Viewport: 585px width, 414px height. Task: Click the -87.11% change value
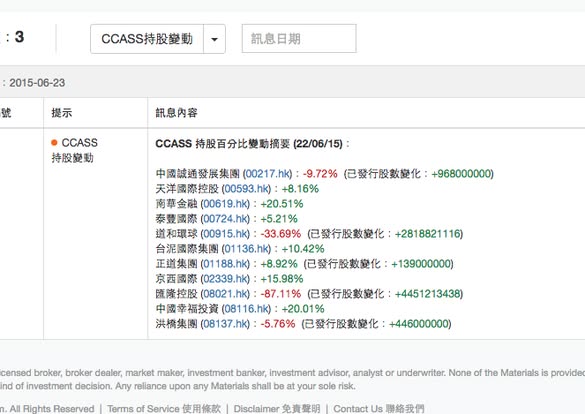coord(281,294)
